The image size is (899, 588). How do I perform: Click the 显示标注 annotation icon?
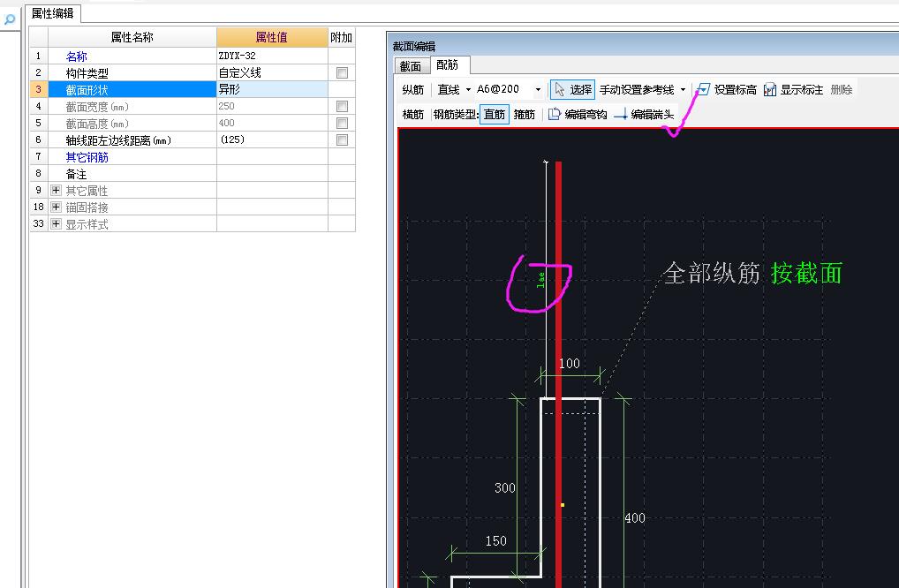770,89
